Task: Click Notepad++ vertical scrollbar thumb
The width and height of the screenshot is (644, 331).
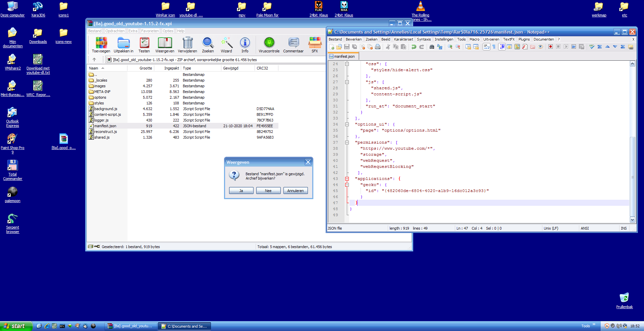Action: [x=632, y=177]
